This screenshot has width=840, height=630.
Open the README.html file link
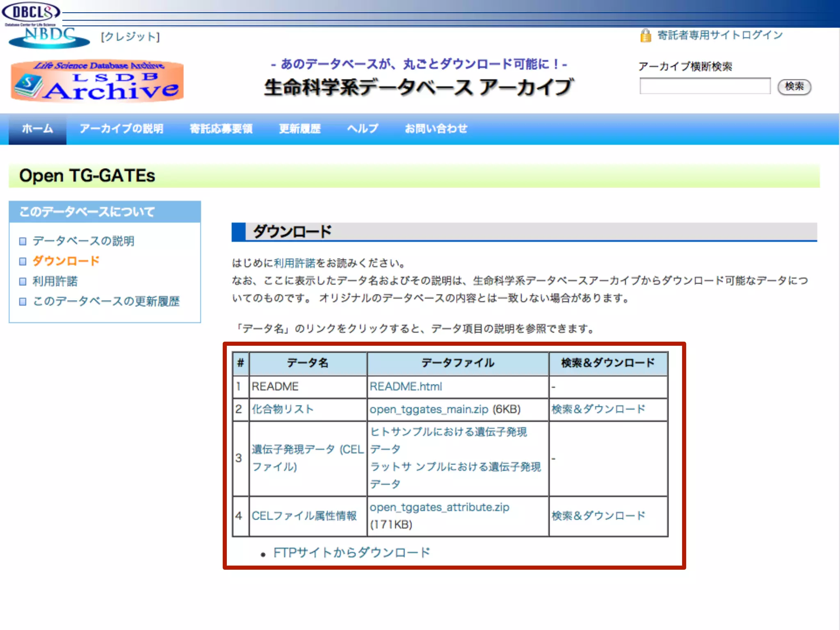406,386
